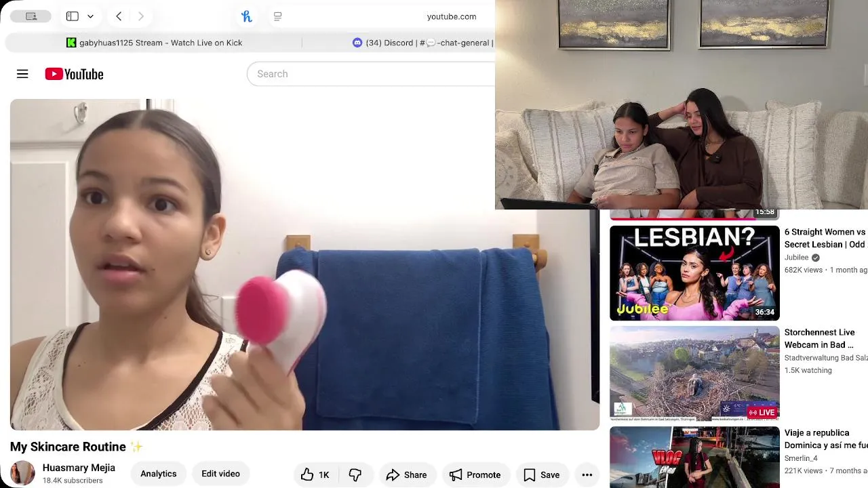
Task: Open the Storchennest stork nest live thumbnail
Action: tap(694, 373)
